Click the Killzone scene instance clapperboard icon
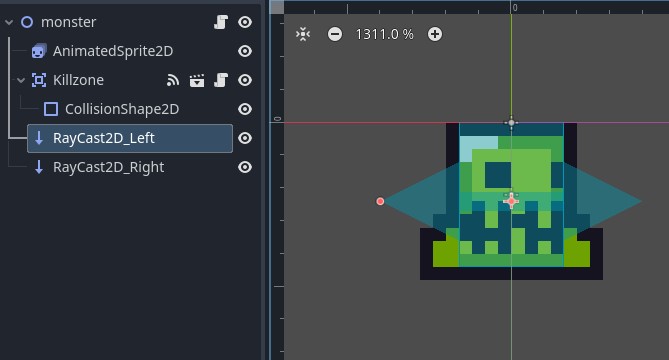 [197, 80]
